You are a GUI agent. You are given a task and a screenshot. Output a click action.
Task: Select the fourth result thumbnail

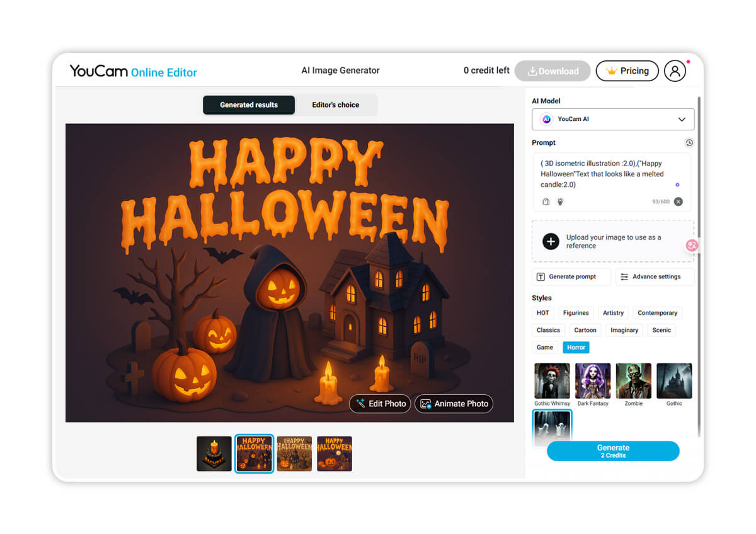tap(335, 453)
